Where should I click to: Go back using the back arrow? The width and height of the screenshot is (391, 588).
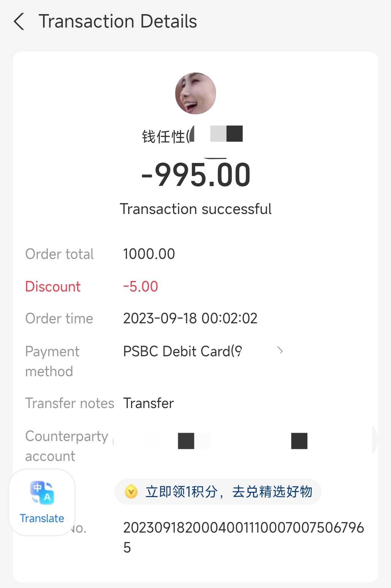pos(19,21)
